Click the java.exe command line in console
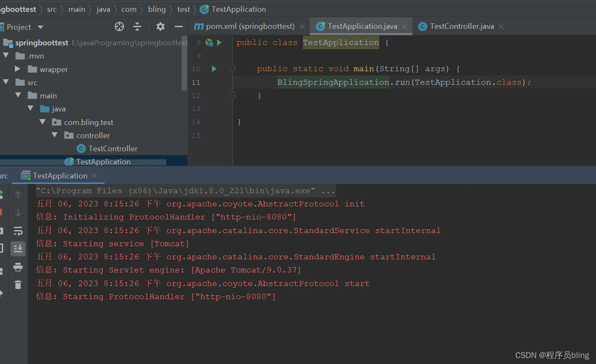This screenshot has width=596, height=364. coord(186,191)
